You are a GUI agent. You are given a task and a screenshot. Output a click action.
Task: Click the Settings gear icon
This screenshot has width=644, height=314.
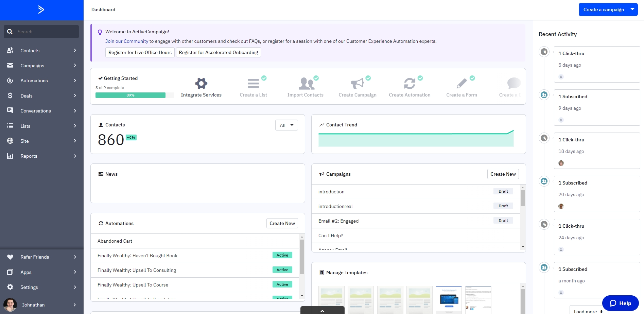10,287
